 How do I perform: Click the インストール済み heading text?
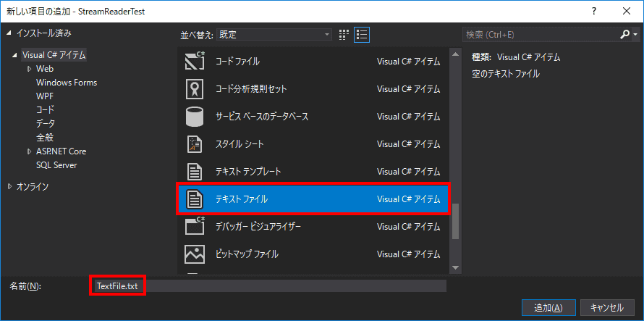[x=44, y=33]
